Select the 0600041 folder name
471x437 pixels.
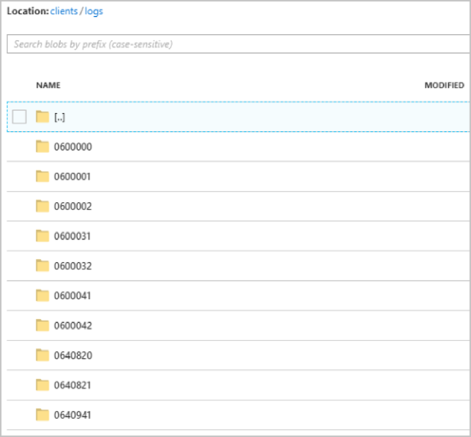pyautogui.click(x=72, y=296)
